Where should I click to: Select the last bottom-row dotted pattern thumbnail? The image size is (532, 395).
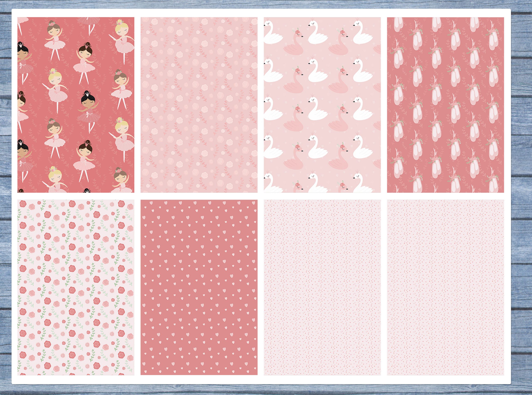445,287
